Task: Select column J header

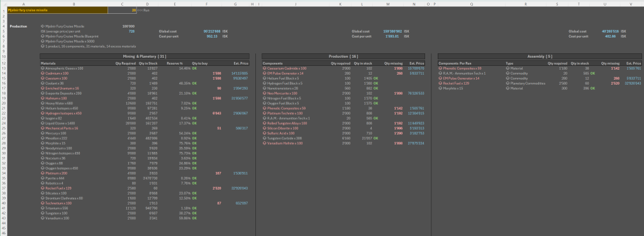Action: coord(296,4)
